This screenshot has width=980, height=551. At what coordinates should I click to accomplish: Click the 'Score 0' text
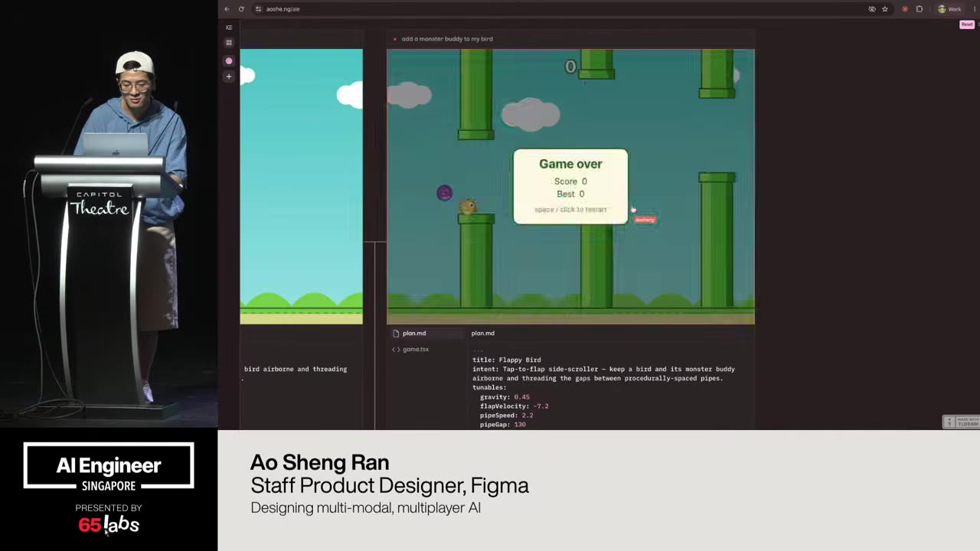[570, 181]
